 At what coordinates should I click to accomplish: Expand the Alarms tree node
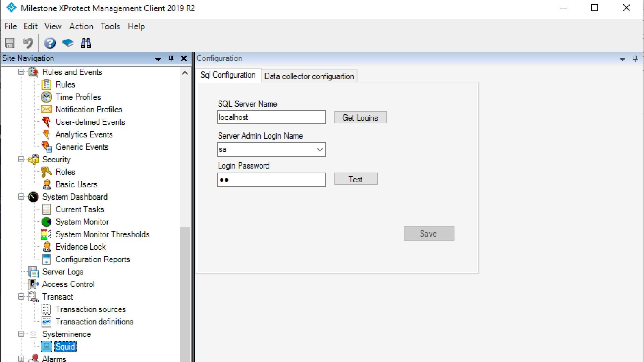(x=21, y=359)
